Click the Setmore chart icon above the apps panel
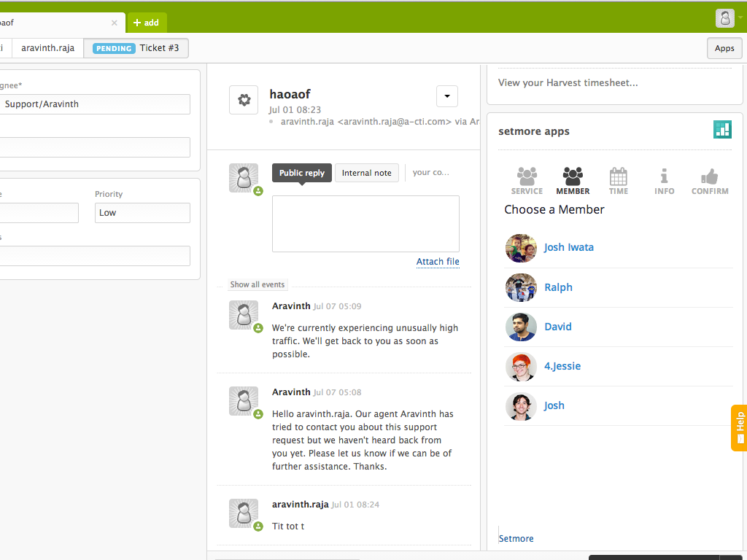 pos(722,129)
